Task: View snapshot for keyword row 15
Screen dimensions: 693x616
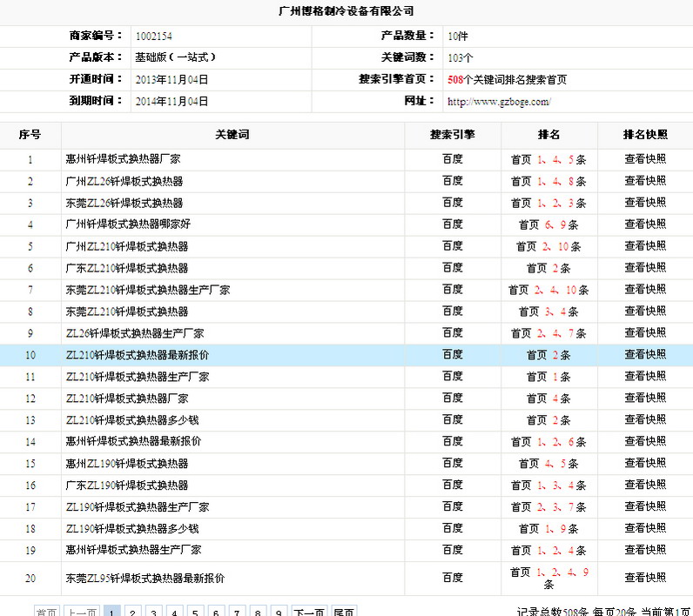Action: click(x=645, y=463)
